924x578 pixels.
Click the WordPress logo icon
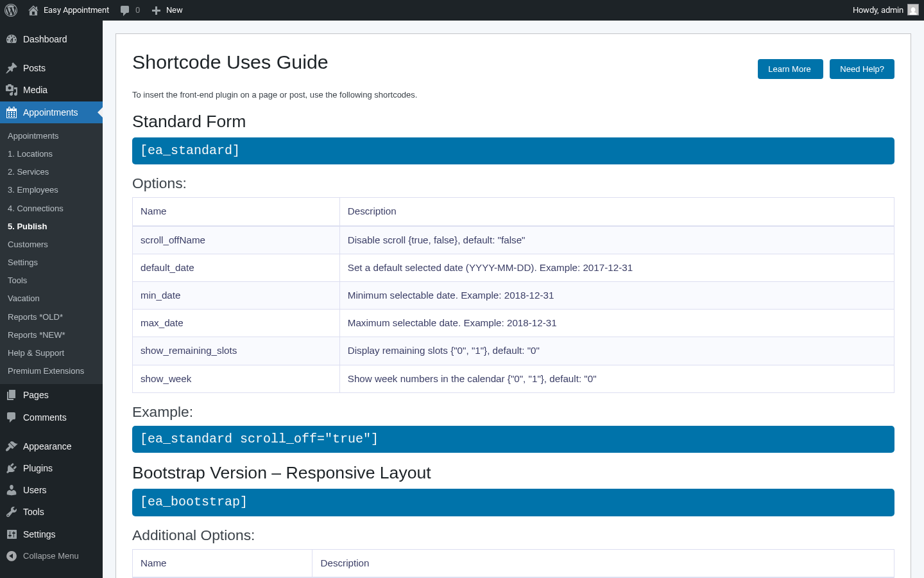click(11, 10)
